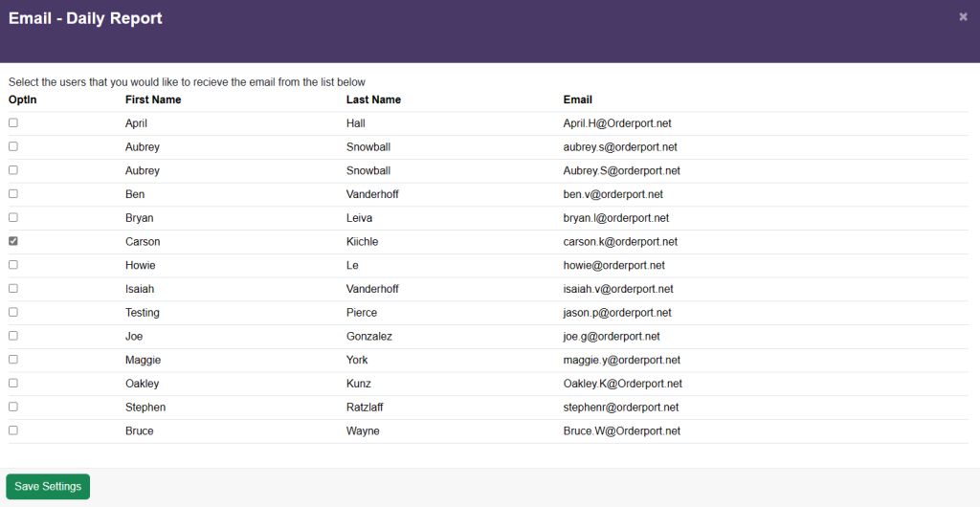This screenshot has width=980, height=507.
Task: Click the First Name column header
Action: point(153,99)
